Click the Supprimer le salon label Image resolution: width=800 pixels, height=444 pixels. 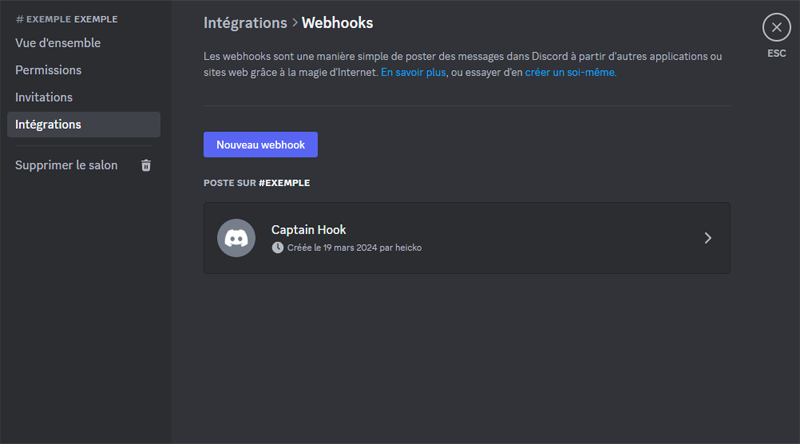pos(66,165)
